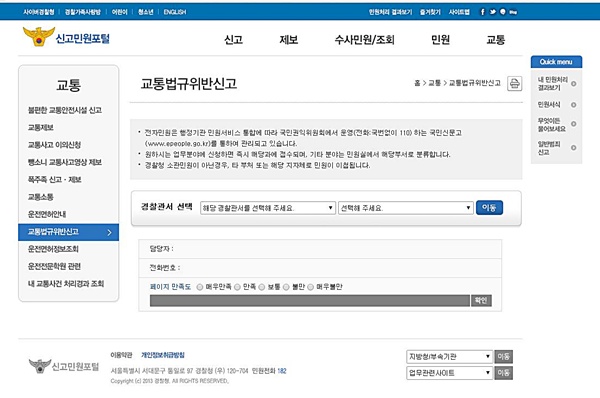600x398 pixels.
Task: Select the 매우불만 satisfaction radio button
Action: tap(311, 287)
